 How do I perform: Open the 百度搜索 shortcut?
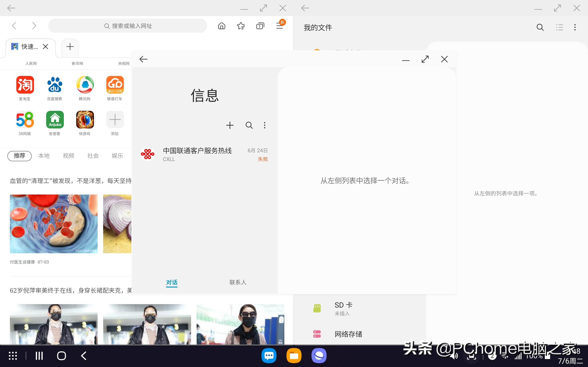pos(54,85)
